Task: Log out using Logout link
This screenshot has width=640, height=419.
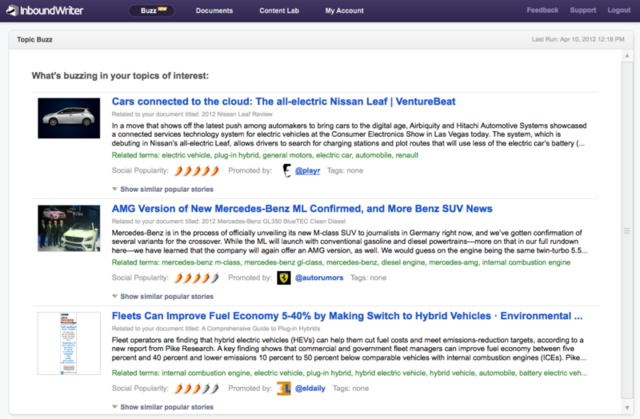Action: pos(618,10)
